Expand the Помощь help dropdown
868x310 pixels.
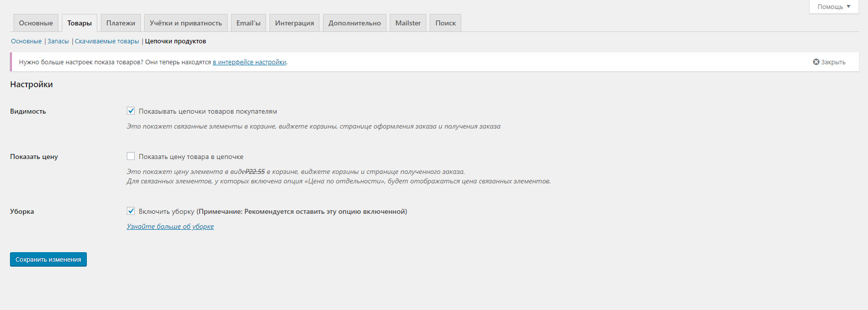pyautogui.click(x=834, y=7)
